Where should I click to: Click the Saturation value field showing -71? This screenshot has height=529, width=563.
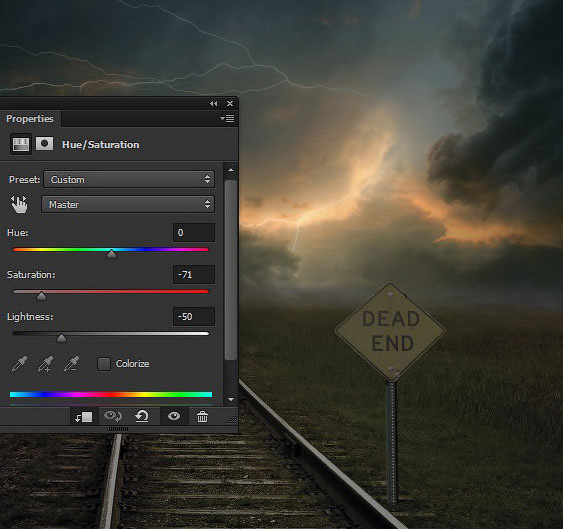point(194,275)
